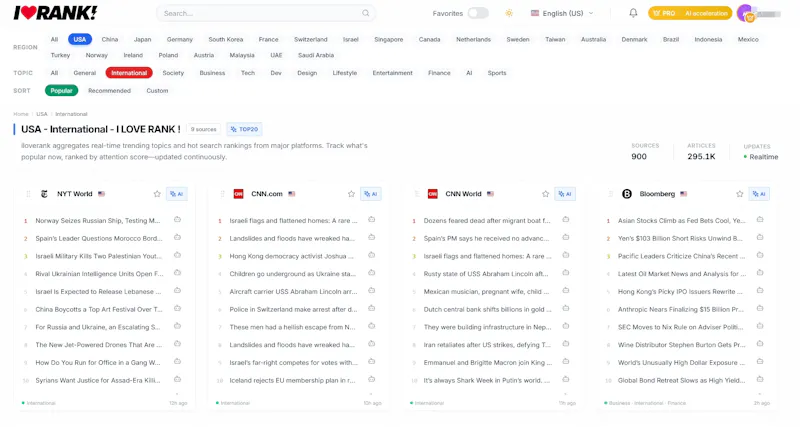Go to USA breadcrumb
The image size is (800, 427).
(x=42, y=114)
